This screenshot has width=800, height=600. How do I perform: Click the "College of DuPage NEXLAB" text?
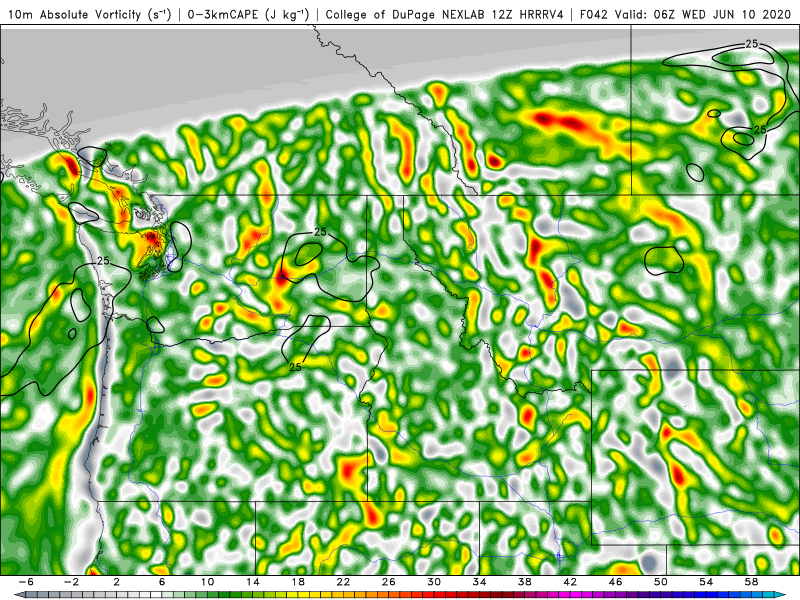click(x=405, y=14)
